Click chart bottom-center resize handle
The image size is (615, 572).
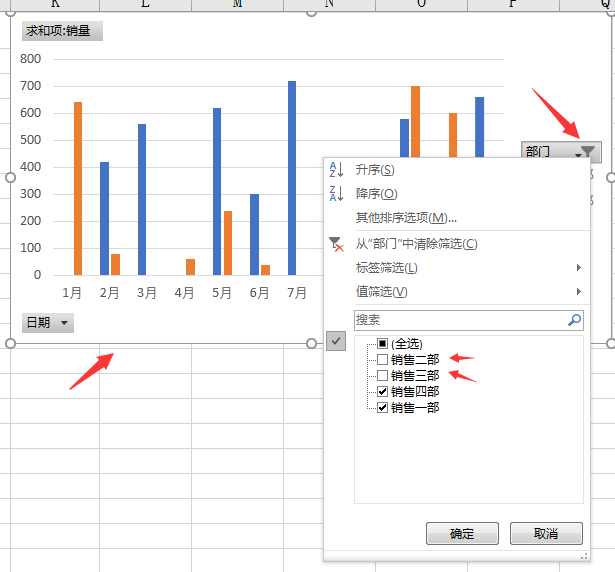coord(311,344)
